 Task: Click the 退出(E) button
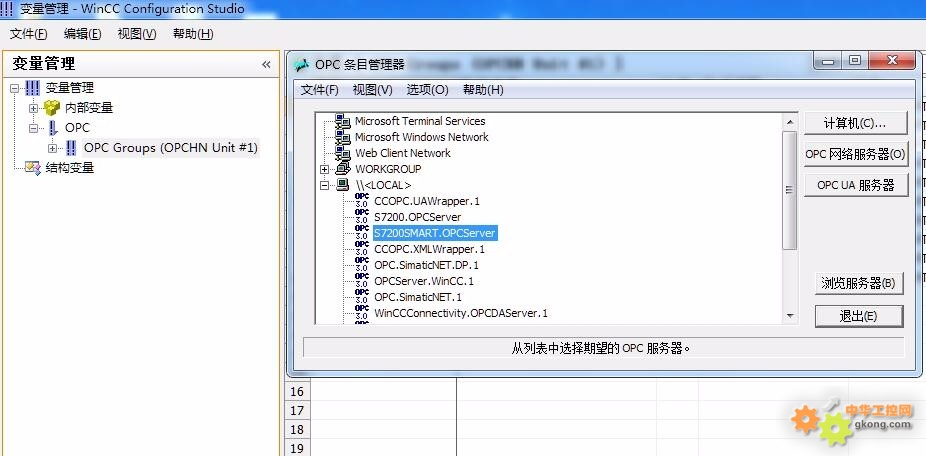pos(859,316)
